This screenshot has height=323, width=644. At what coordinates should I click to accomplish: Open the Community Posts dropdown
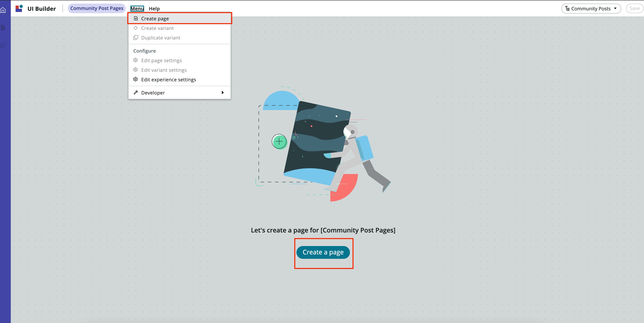(591, 9)
